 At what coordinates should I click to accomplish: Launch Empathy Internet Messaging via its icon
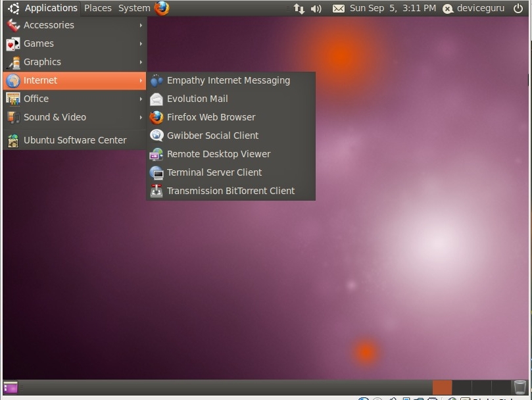coord(157,81)
